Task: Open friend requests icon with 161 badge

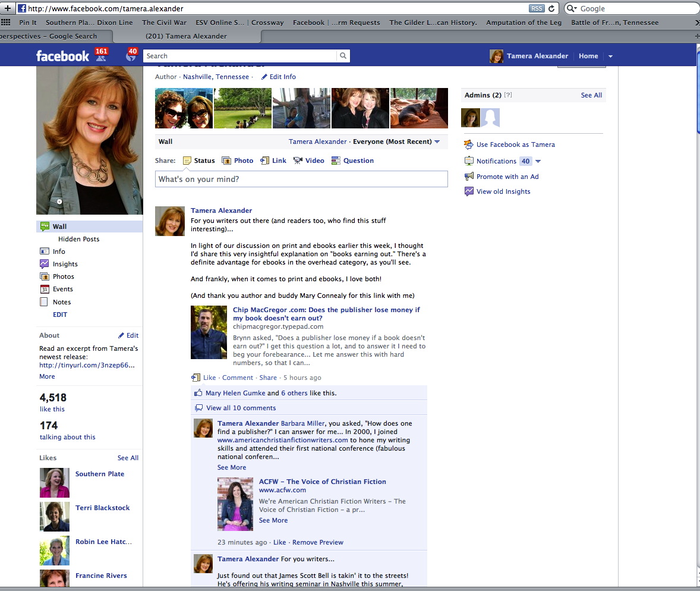Action: click(x=102, y=55)
